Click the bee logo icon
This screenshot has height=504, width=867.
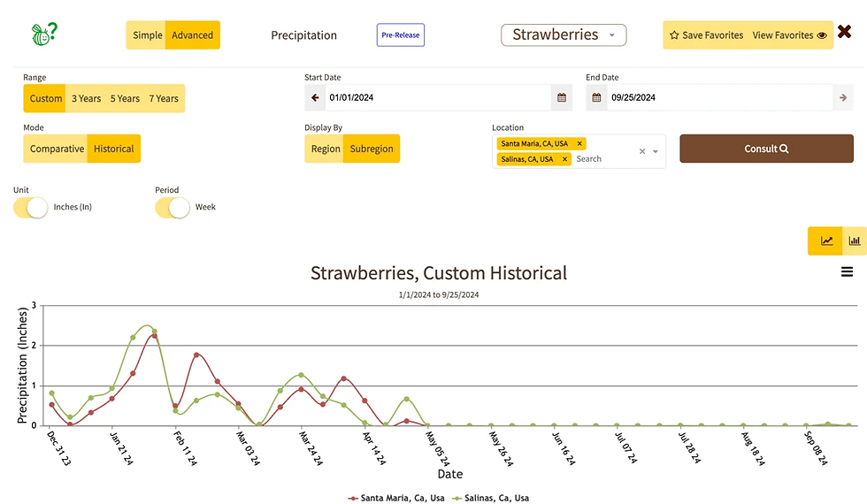(42, 34)
